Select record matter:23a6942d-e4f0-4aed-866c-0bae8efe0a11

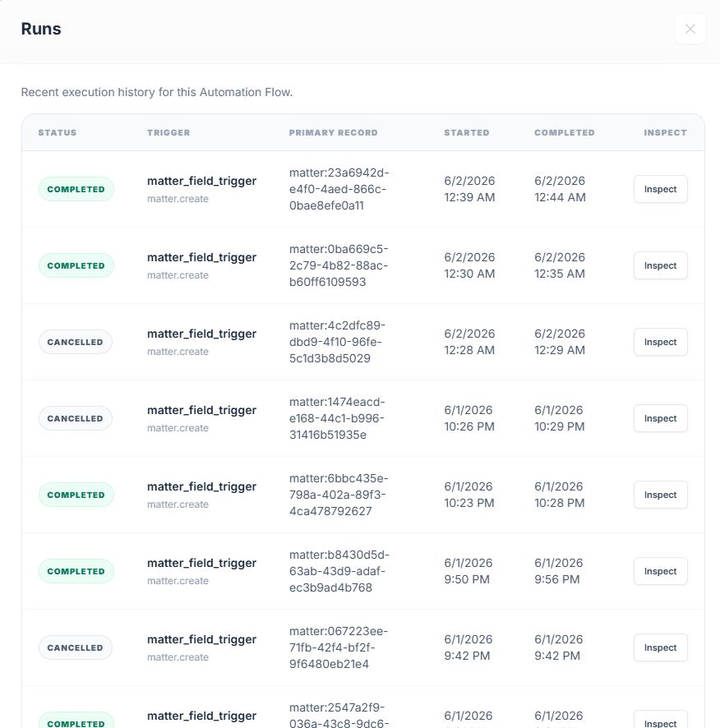pyautogui.click(x=339, y=189)
